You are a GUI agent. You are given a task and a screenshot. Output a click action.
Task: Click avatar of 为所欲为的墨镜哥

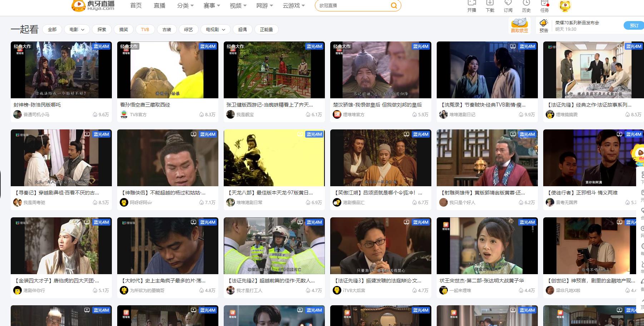coord(124,290)
